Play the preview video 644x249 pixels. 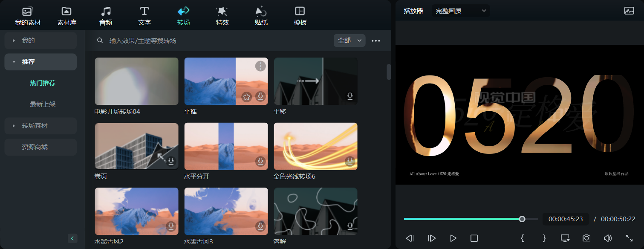(453, 238)
